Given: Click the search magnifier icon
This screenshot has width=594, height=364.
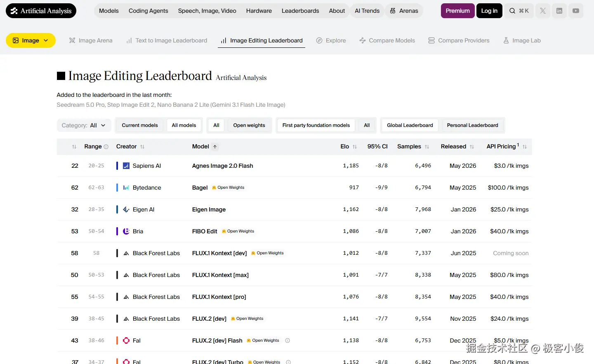Looking at the screenshot, I should [512, 11].
